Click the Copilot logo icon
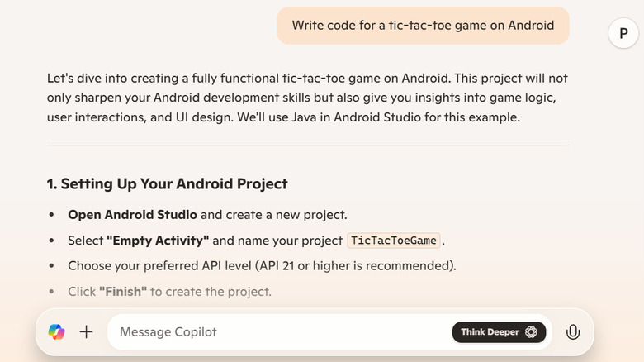The width and height of the screenshot is (644, 362). pyautogui.click(x=56, y=331)
